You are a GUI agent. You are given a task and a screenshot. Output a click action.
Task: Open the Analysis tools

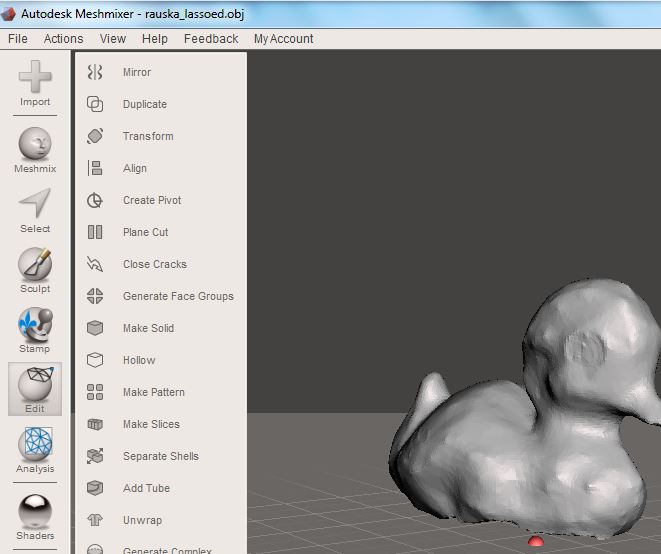35,450
